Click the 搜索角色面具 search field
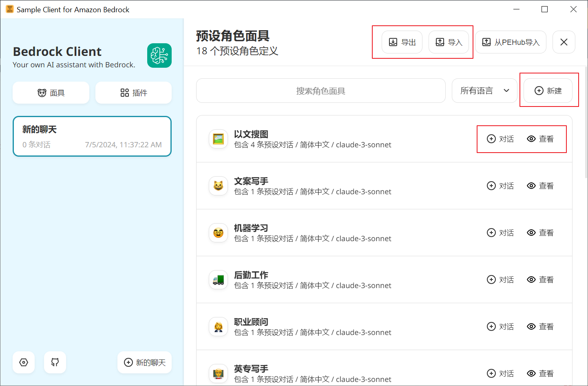The width and height of the screenshot is (588, 386). 321,91
